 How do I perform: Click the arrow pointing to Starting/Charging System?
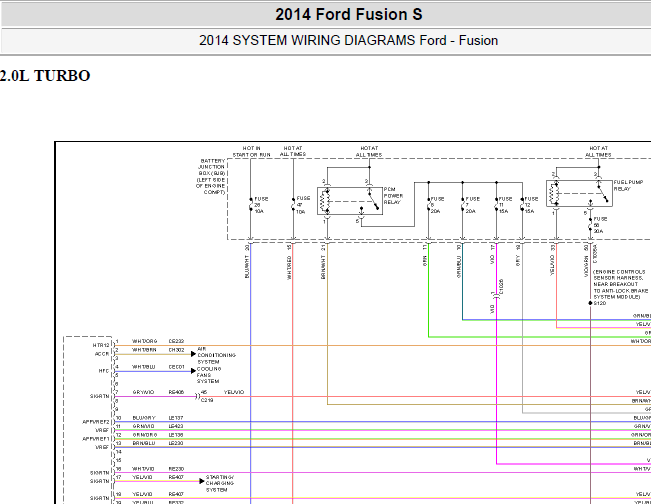point(202,481)
